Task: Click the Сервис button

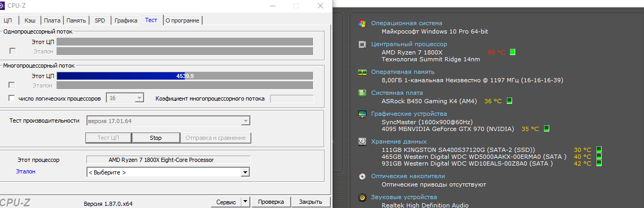Action: point(226,202)
